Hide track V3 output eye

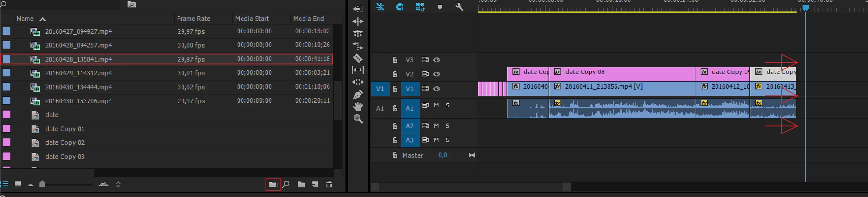[x=437, y=59]
